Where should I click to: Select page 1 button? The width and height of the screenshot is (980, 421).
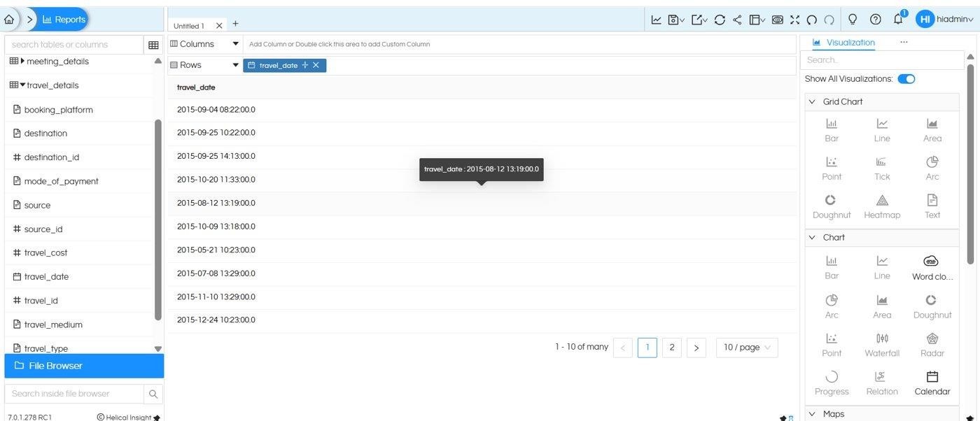click(x=647, y=348)
